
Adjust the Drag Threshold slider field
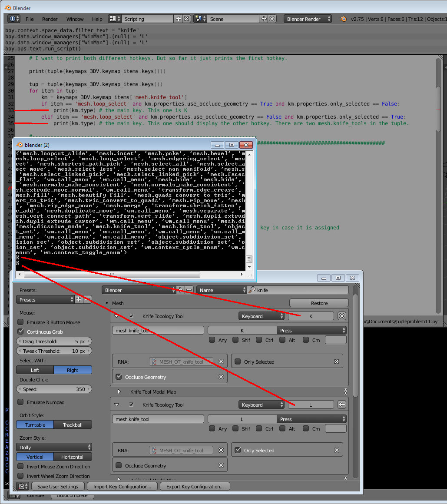[54, 342]
